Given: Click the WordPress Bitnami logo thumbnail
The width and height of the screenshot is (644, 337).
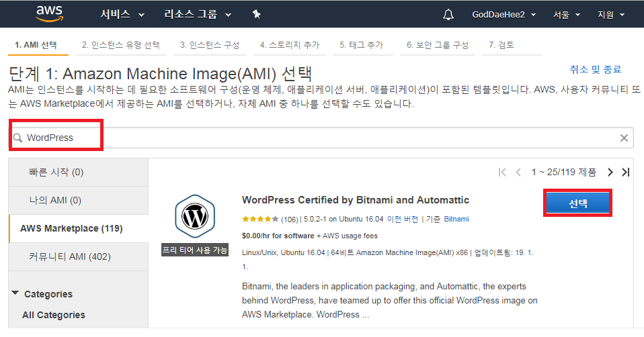Looking at the screenshot, I should [195, 216].
